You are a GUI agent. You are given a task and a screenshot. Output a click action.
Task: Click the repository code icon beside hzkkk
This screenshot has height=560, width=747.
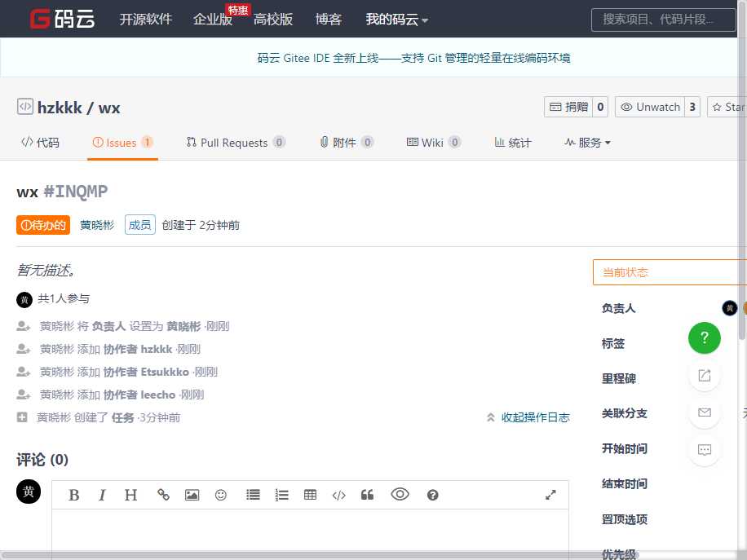[24, 106]
